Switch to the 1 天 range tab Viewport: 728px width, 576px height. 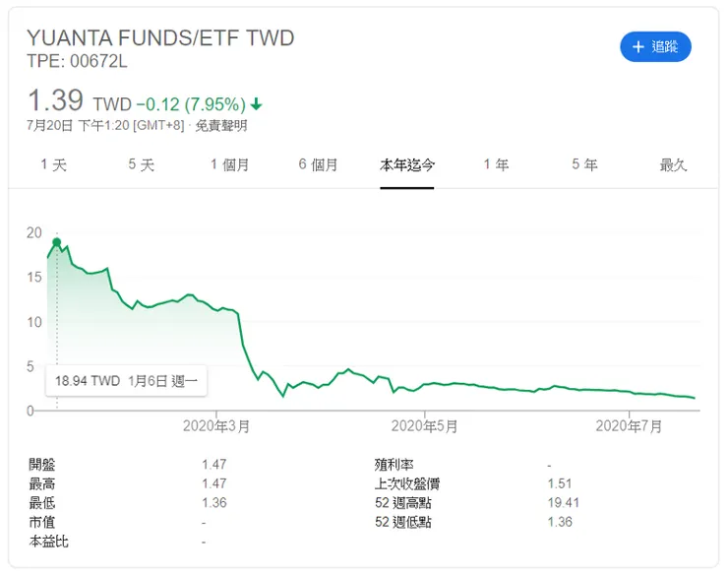(53, 164)
